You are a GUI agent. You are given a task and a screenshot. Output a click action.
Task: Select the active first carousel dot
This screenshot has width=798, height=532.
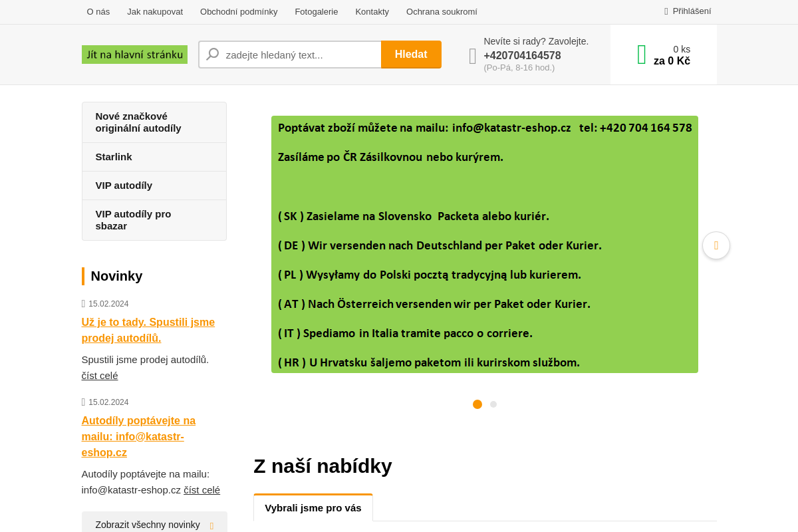click(477, 404)
